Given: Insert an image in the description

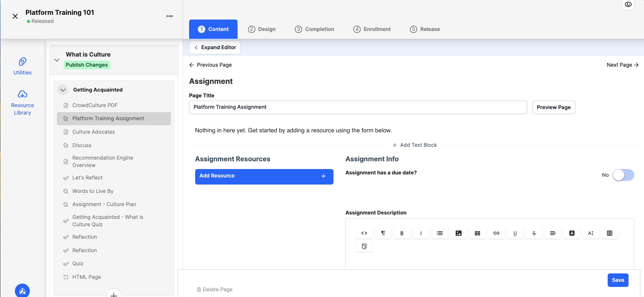Looking at the screenshot, I should 458,233.
